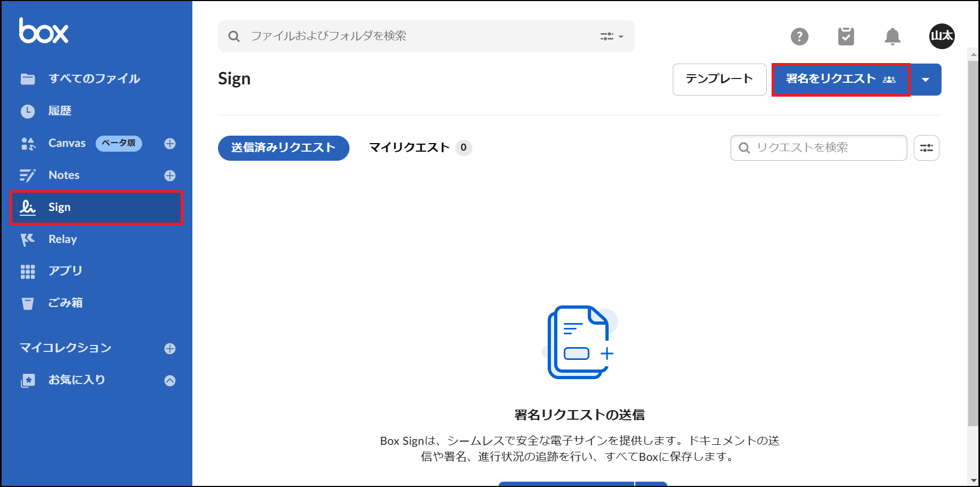Select the 送信済みリクエスト tab
980x487 pixels.
[283, 148]
